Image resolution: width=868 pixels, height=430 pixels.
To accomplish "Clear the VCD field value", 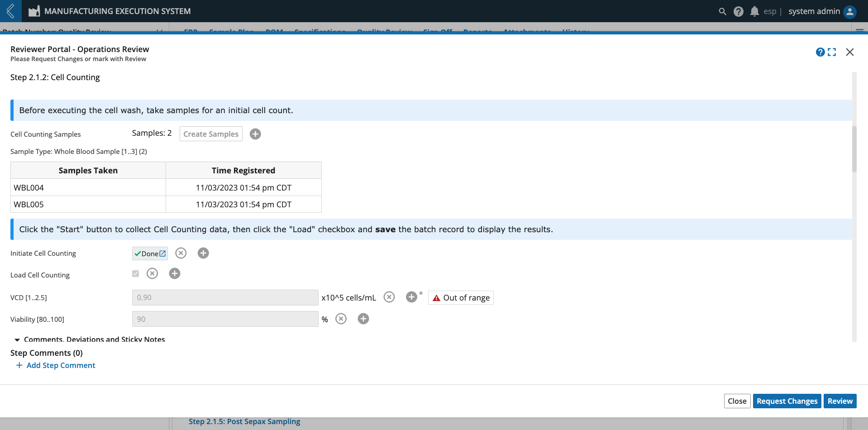I will [x=389, y=297].
